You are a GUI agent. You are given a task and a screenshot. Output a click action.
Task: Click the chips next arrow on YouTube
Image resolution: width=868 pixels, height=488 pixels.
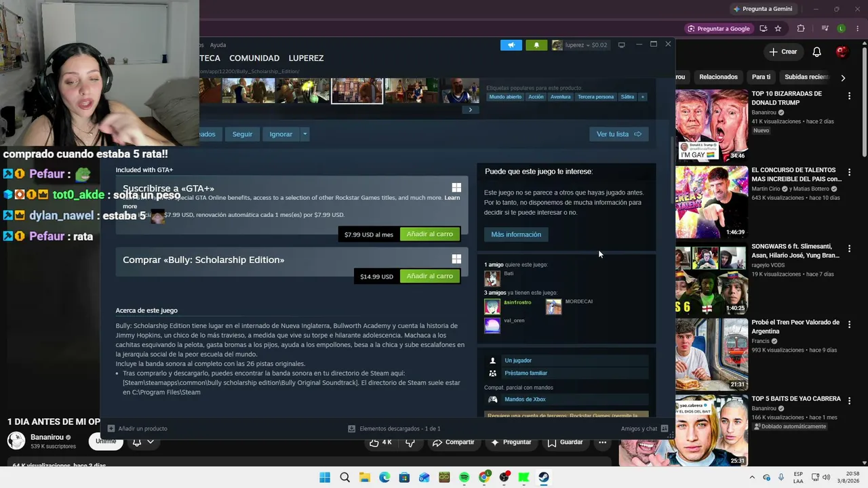(843, 78)
